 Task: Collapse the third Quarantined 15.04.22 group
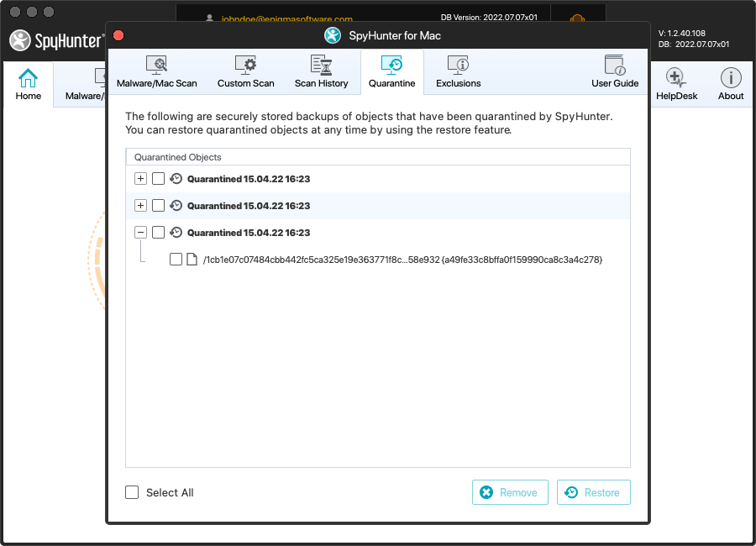click(x=140, y=233)
